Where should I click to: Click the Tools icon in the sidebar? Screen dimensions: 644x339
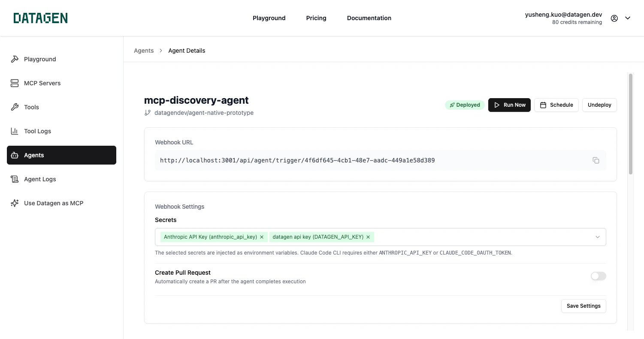14,107
